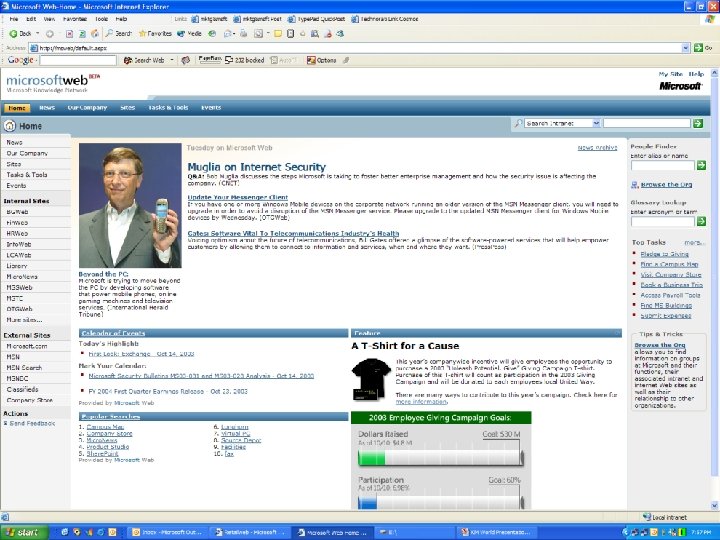Open HRWeb in Internal Sites sidebar
Viewport: 720px width, 540px height.
pyautogui.click(x=17, y=233)
